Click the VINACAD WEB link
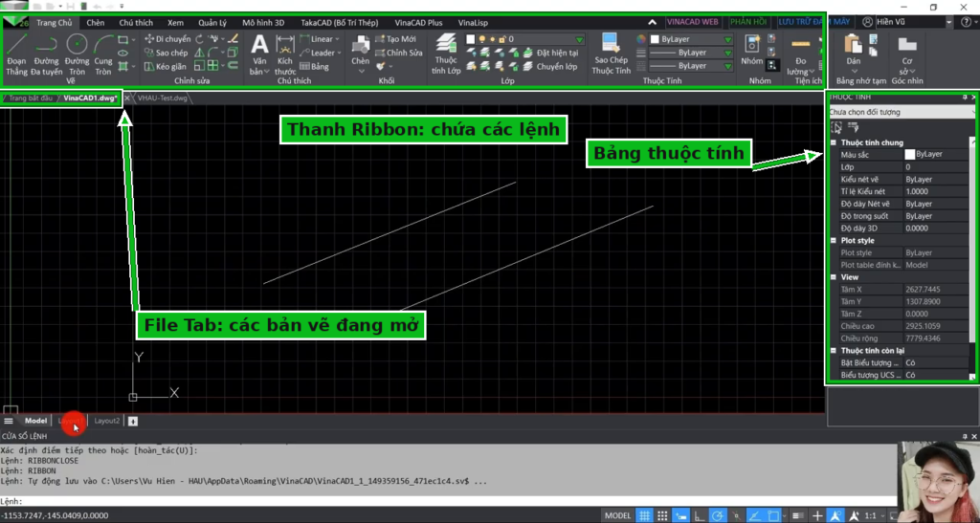Viewport: 980px width, 523px height. click(692, 22)
